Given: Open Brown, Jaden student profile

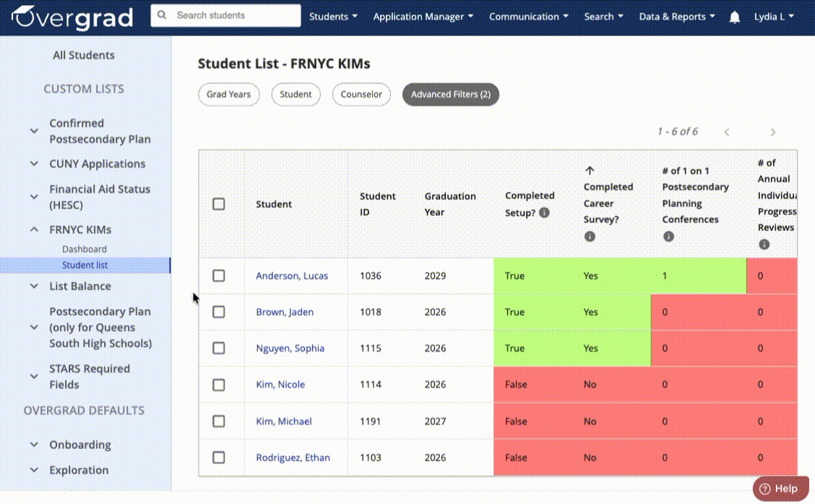Looking at the screenshot, I should 285,312.
